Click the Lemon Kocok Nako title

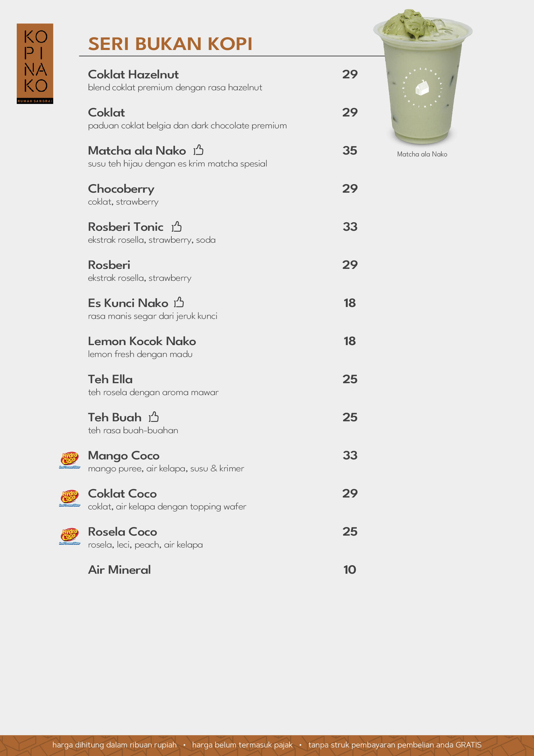coord(142,341)
